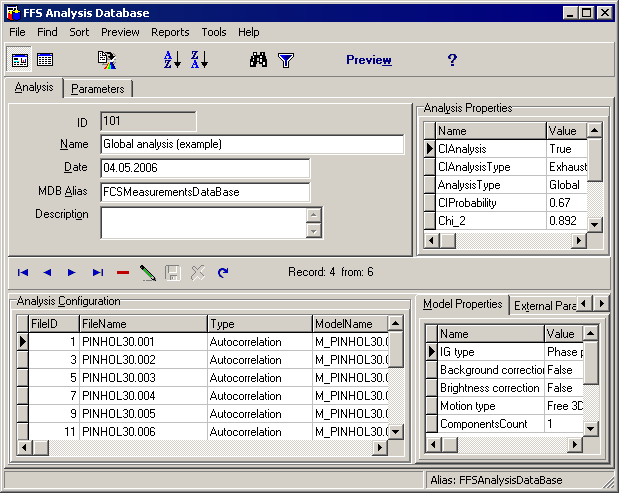Click the Name input field
This screenshot has height=493, width=619.
click(252, 144)
